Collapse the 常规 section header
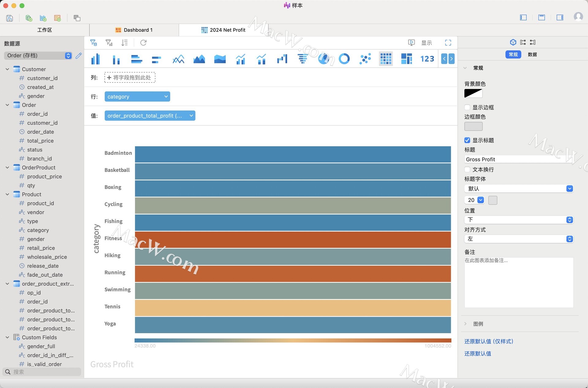Image resolution: width=588 pixels, height=388 pixels. point(466,68)
